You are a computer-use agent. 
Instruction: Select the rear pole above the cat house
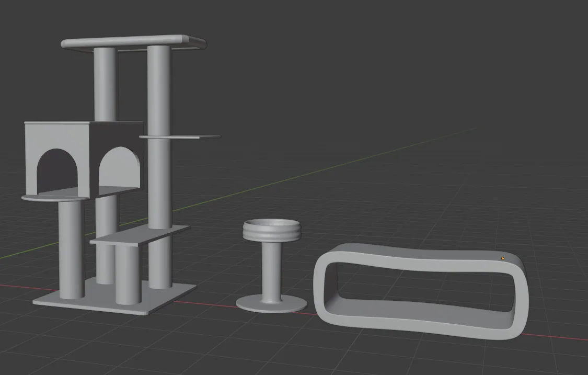105,84
